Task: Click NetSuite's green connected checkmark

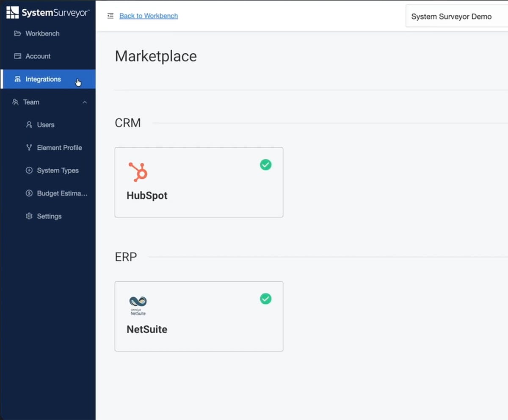Action: (265, 299)
